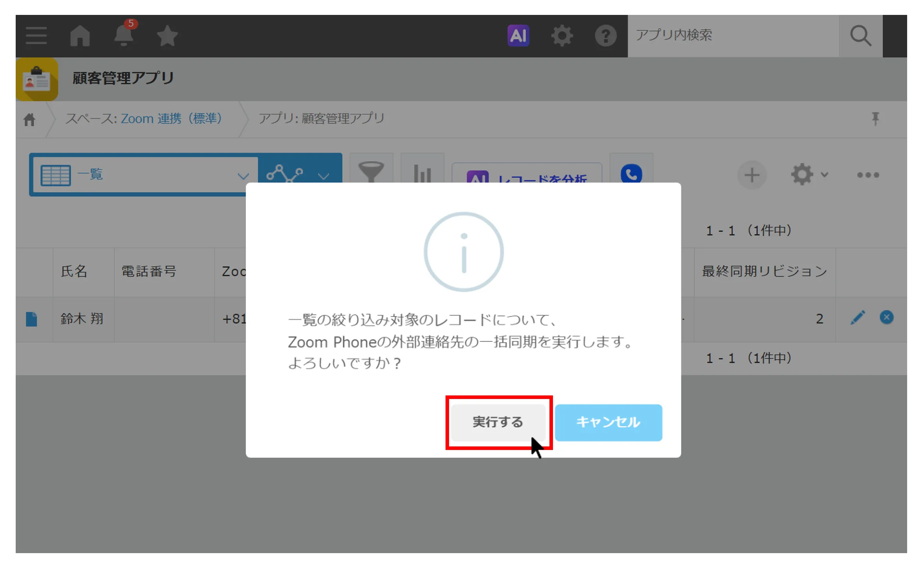The height and width of the screenshot is (570, 924).
Task: Focus the アプリ内検索 search field
Action: [733, 36]
